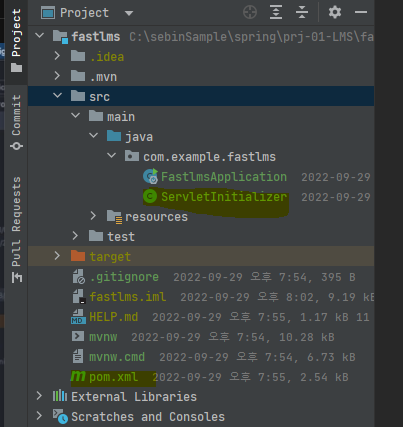Expand the test folder
The width and height of the screenshot is (403, 427).
75,236
